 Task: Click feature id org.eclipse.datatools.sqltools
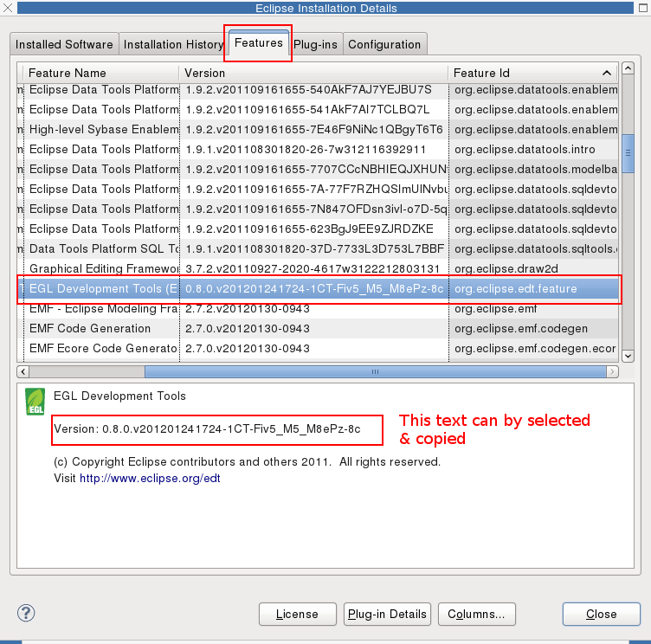536,249
